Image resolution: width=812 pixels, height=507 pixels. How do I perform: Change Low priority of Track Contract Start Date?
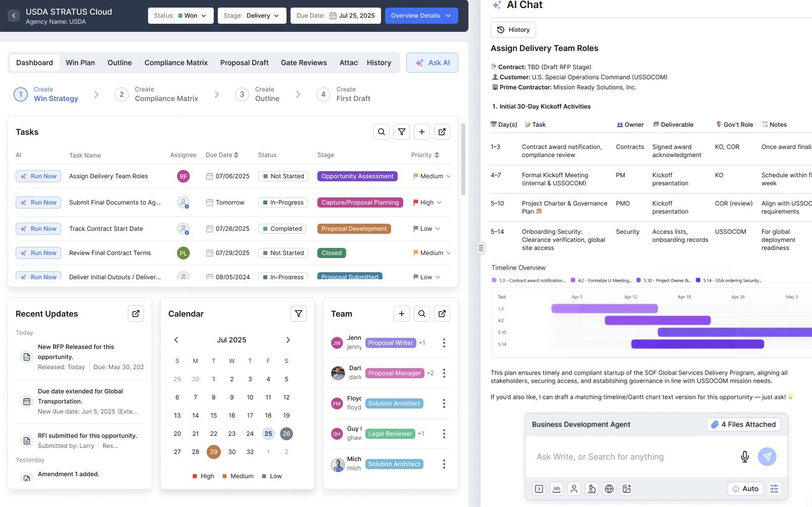coord(427,229)
